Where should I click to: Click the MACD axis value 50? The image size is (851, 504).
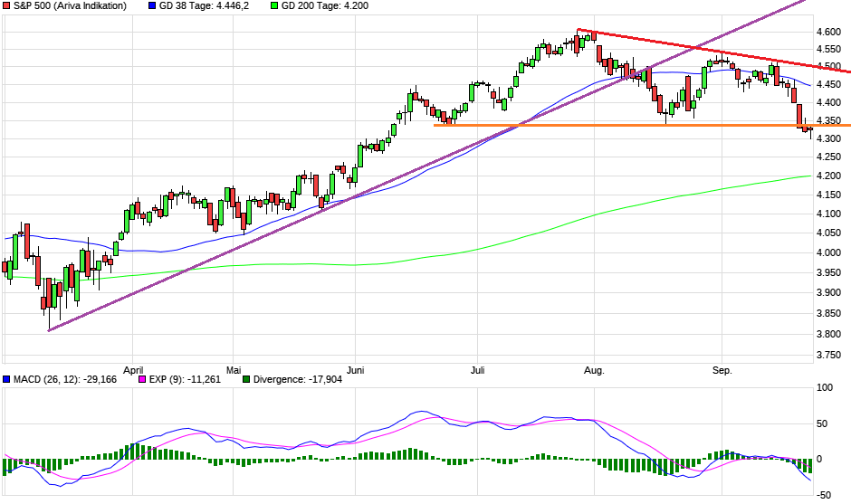(822, 423)
